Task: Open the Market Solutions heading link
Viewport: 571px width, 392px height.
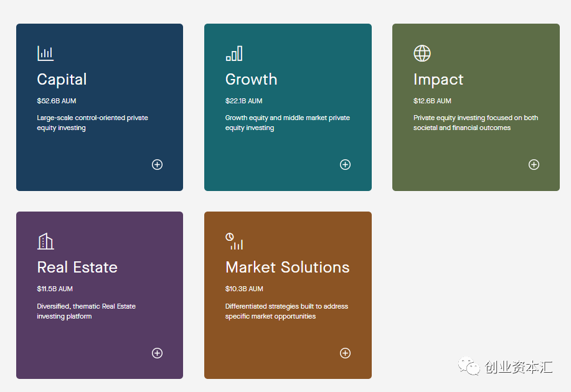Action: click(287, 268)
